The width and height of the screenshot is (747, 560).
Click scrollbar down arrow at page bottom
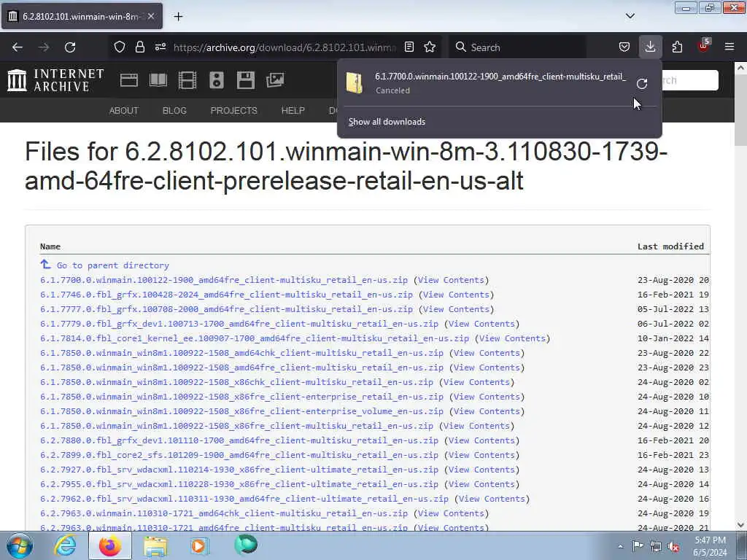[740, 525]
